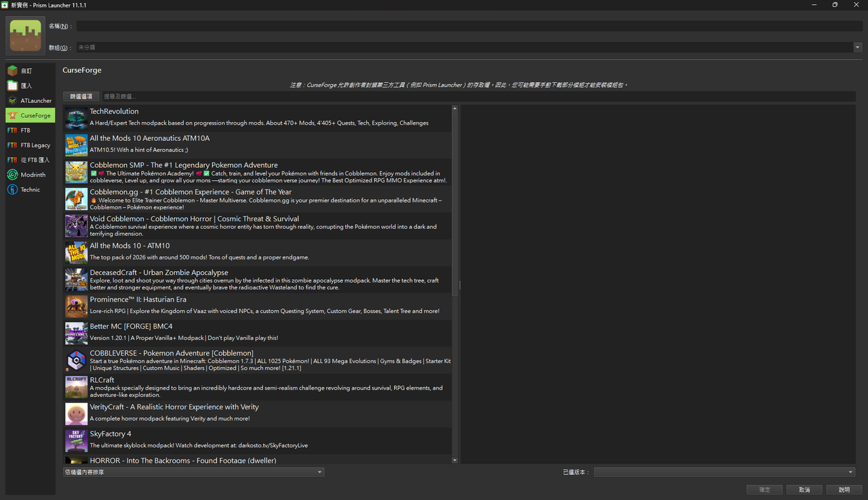Screen dimensions: 868x500
Task: Select the DeceasedCraft modpack icon
Action: [x=76, y=280]
